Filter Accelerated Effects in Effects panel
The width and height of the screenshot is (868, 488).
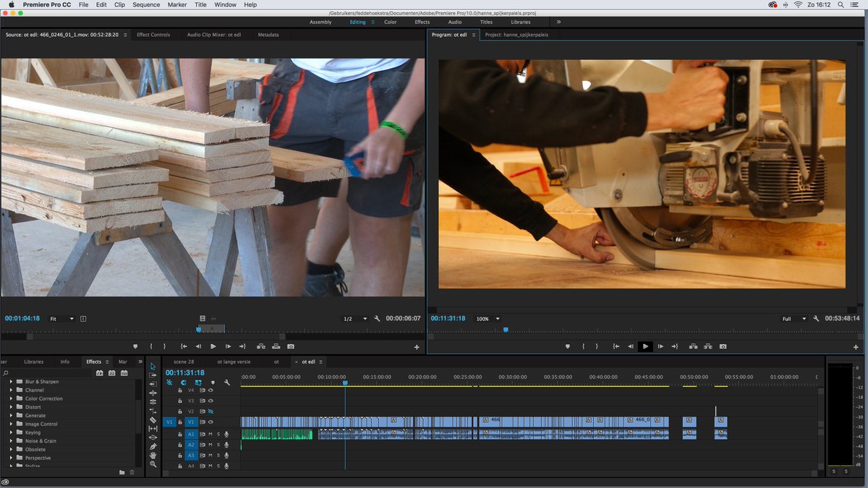click(100, 373)
